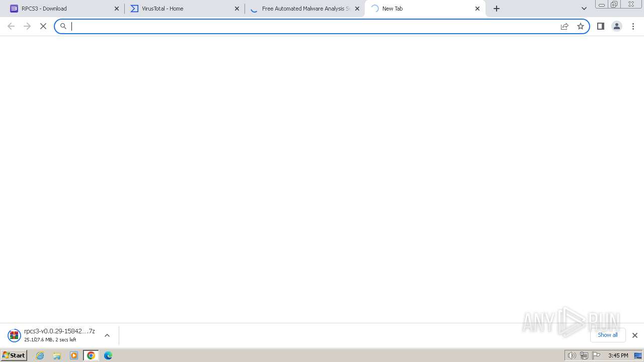Launch Internet Explorer from taskbar
Image resolution: width=644 pixels, height=362 pixels.
click(x=40, y=355)
